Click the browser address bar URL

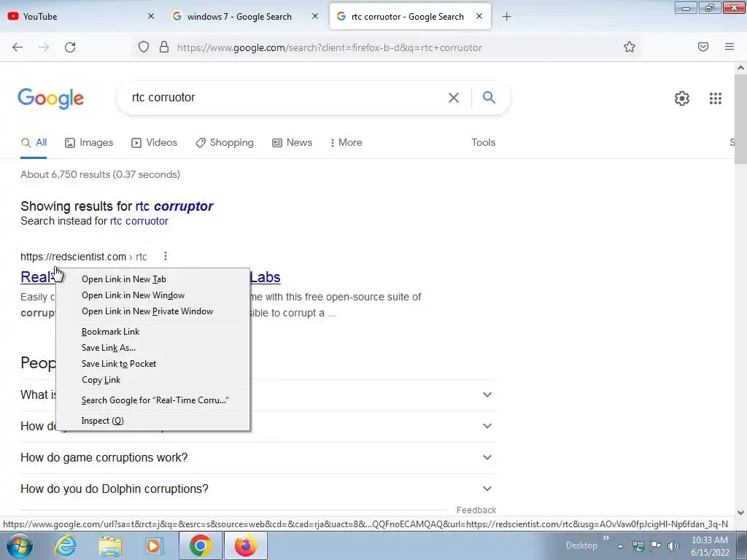[x=330, y=47]
